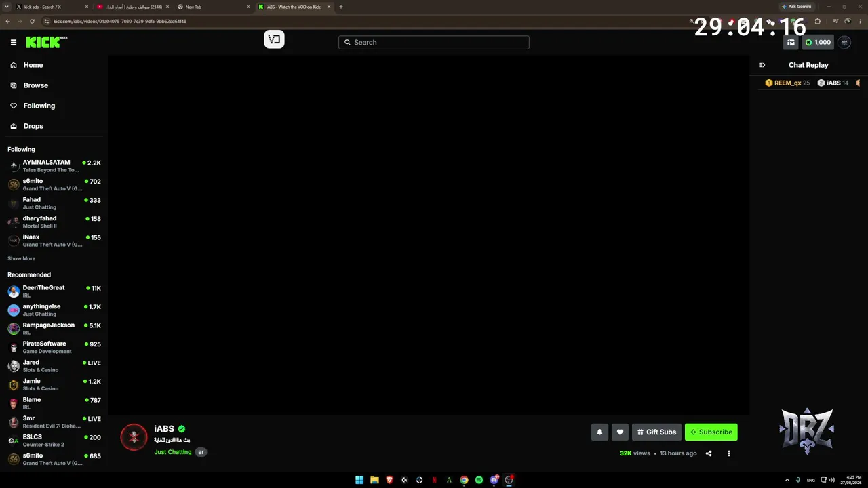868x488 pixels.
Task: Open the volume speaker tray icon
Action: [x=832, y=480]
